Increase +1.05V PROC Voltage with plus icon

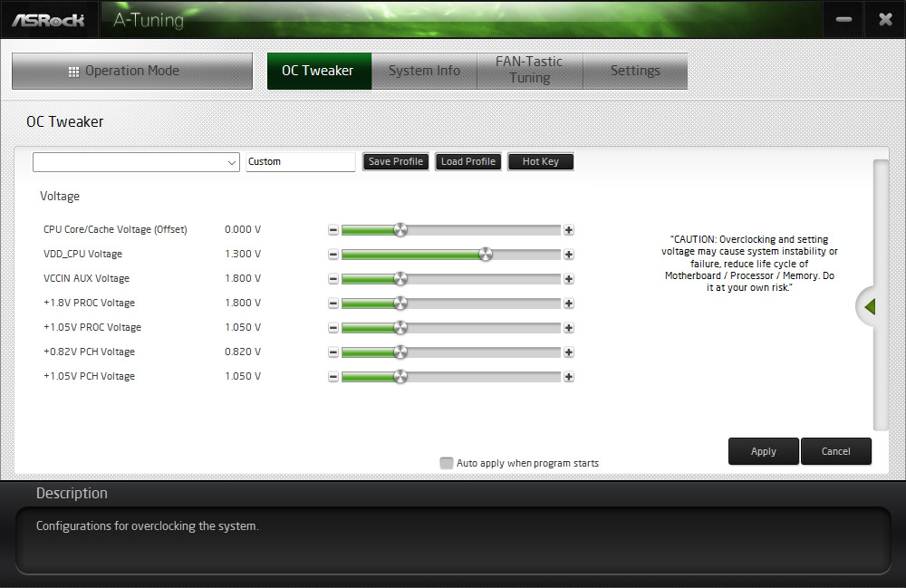569,327
